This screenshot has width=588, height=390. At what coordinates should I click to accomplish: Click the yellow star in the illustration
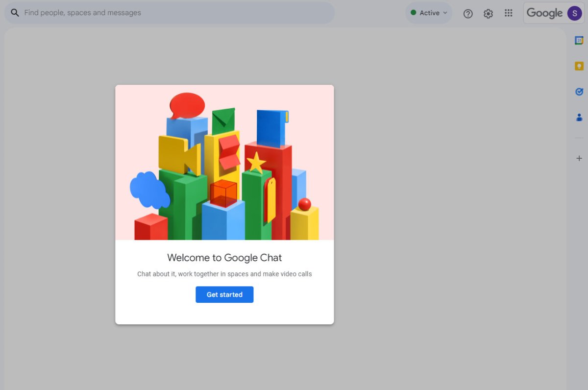point(256,163)
